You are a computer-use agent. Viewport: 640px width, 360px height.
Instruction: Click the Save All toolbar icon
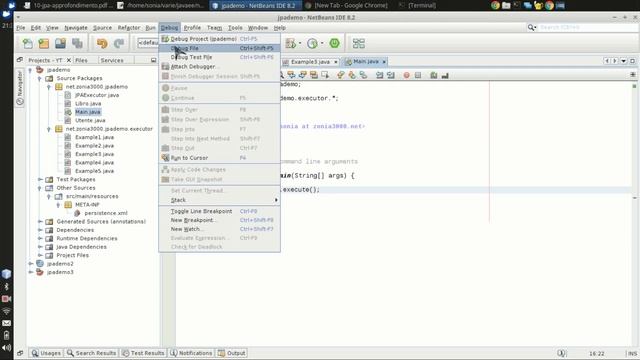pos(77,43)
